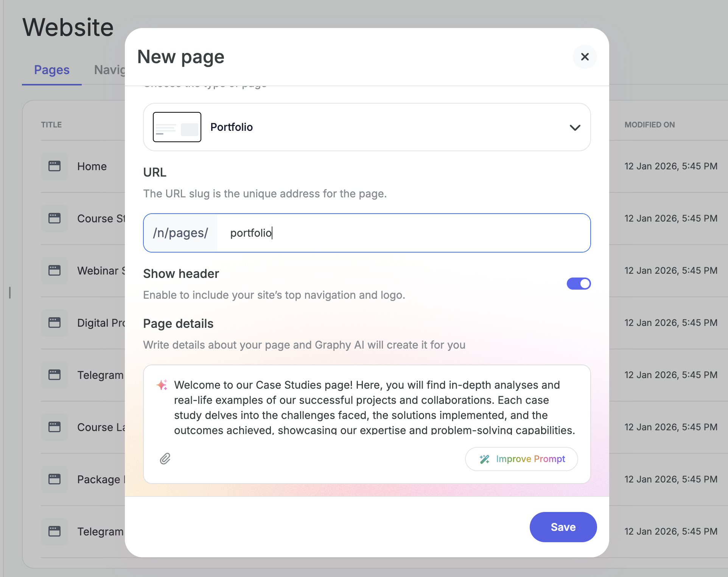The height and width of the screenshot is (577, 728).
Task: Click the AI sparkle icon in prompt box
Action: pyautogui.click(x=162, y=385)
